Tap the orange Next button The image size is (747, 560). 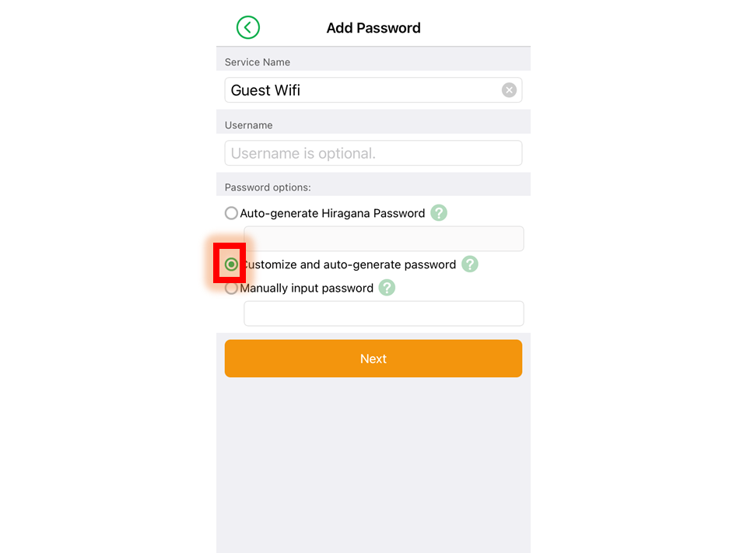pyautogui.click(x=373, y=359)
